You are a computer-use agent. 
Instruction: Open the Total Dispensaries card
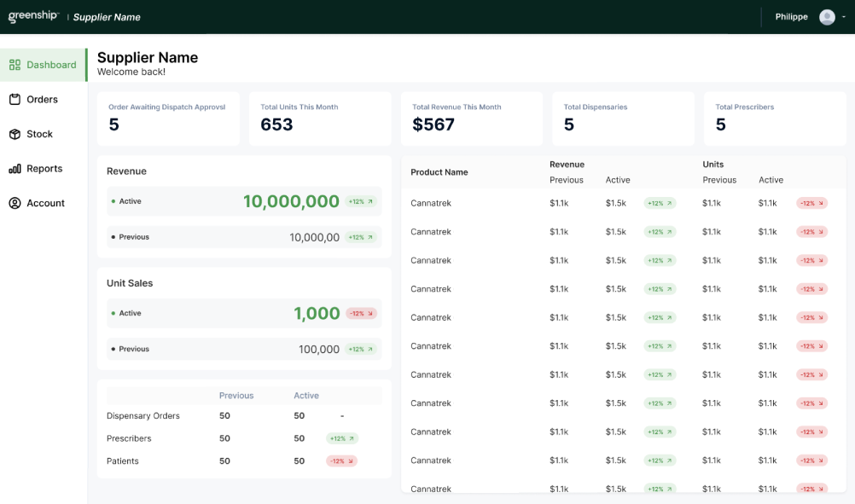pyautogui.click(x=623, y=119)
